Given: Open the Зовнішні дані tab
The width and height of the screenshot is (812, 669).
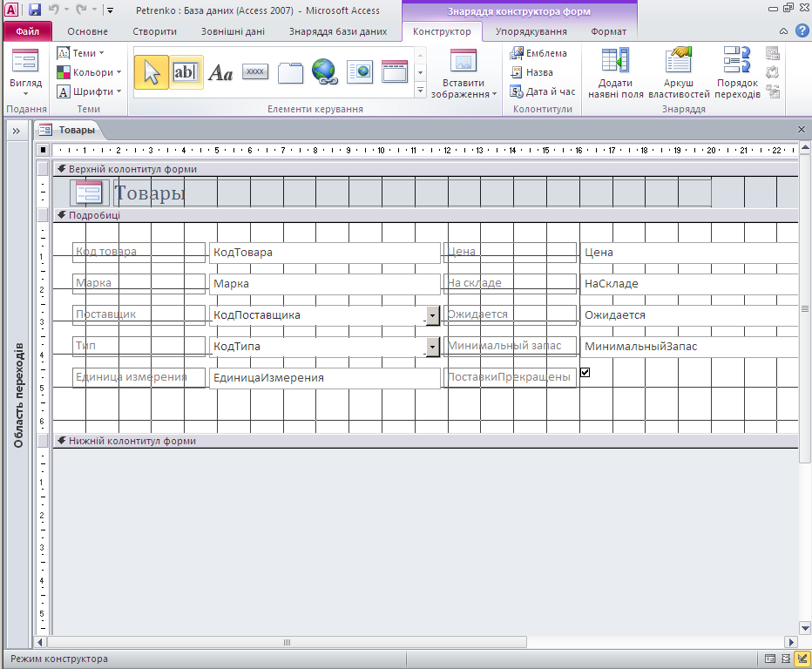Looking at the screenshot, I should [x=233, y=31].
